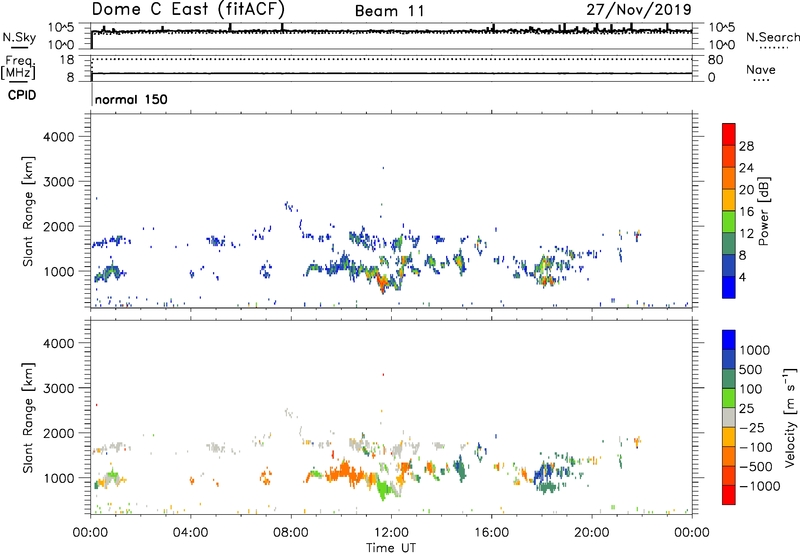Image resolution: width=800 pixels, height=554 pixels.
Task: Click the "08:00" time tick label
Action: point(291,533)
